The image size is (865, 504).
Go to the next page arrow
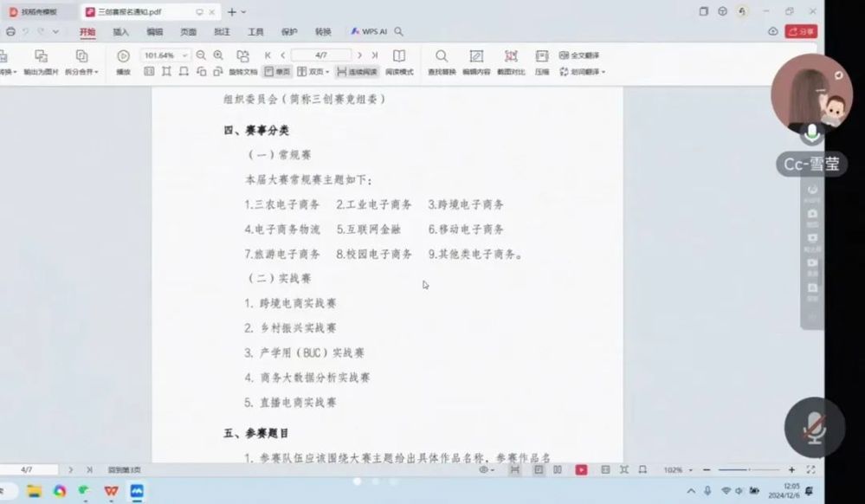point(360,55)
